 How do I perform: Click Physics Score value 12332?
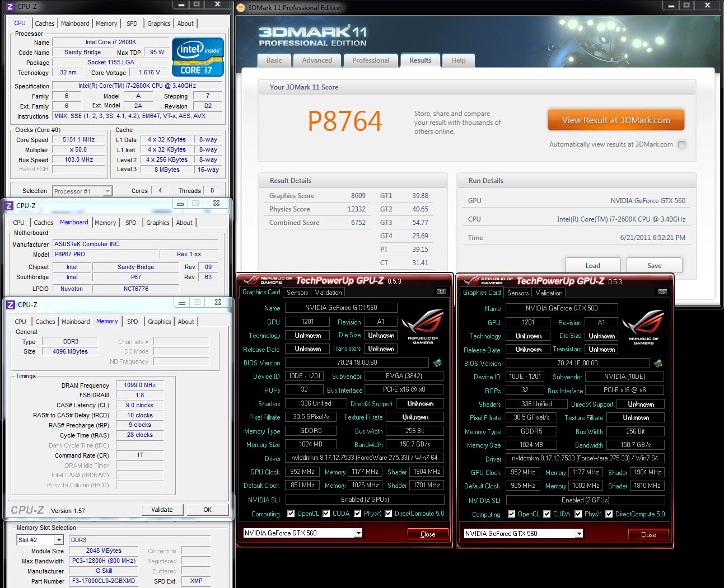click(x=356, y=209)
